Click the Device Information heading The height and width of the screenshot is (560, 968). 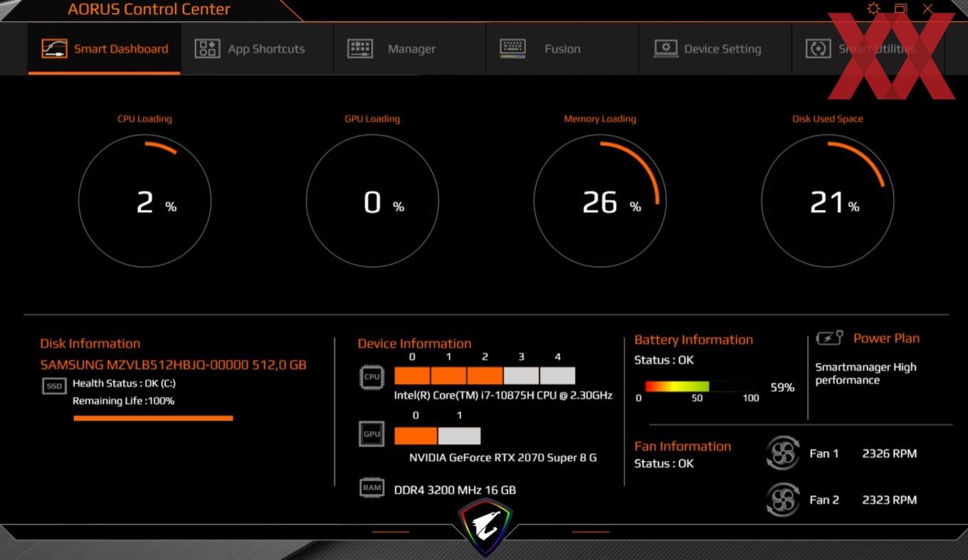(x=414, y=344)
